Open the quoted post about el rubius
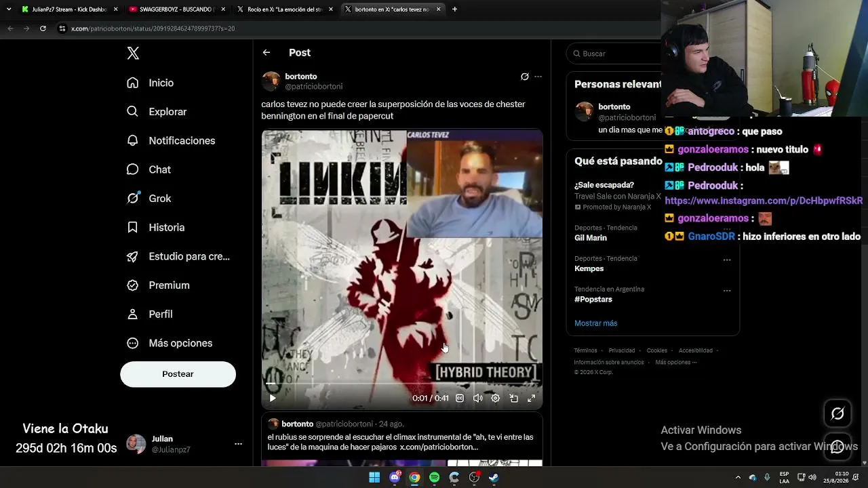 402,440
